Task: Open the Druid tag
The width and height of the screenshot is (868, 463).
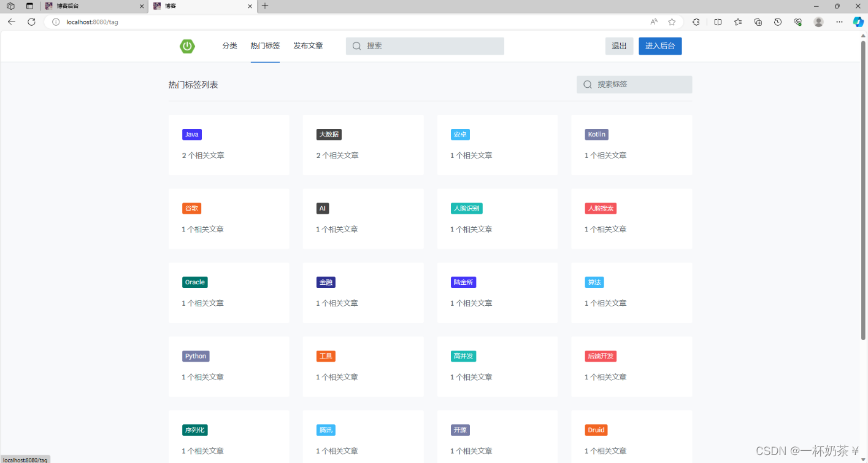Action: pos(596,430)
